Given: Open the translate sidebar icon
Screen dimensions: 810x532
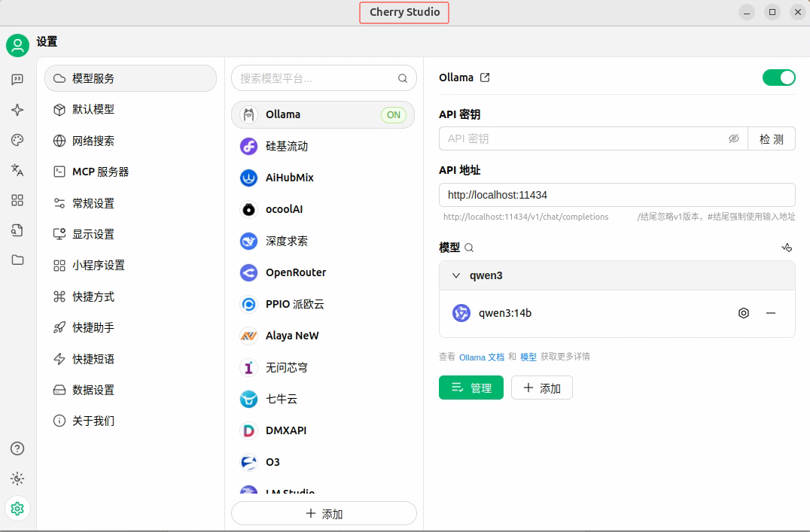Looking at the screenshot, I should pos(17,170).
